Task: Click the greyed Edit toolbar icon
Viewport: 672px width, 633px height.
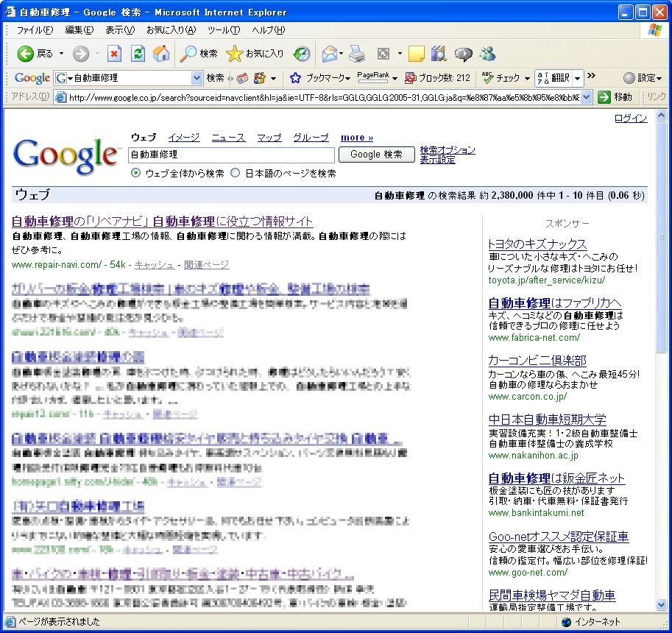Action: [383, 54]
